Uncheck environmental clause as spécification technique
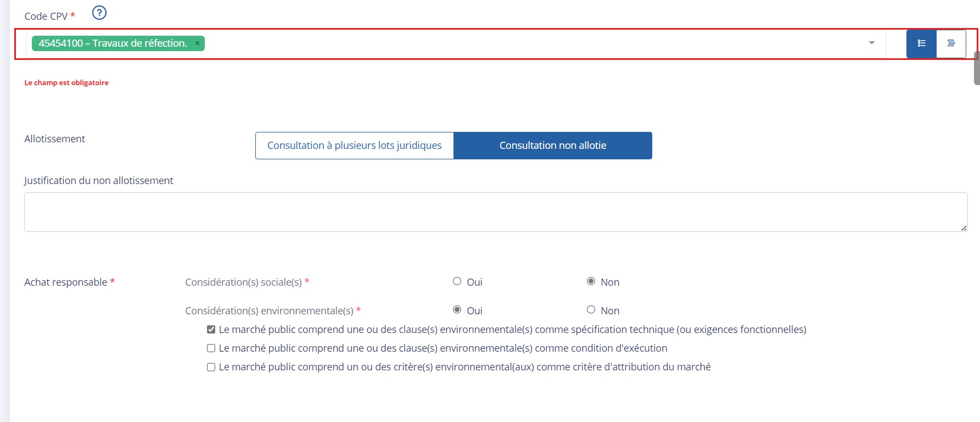The height and width of the screenshot is (422, 980). pos(211,330)
